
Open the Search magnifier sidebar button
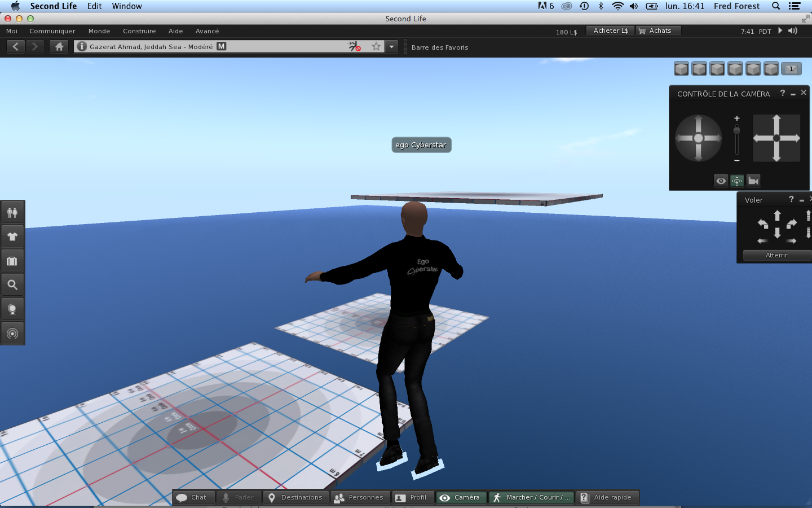[12, 285]
